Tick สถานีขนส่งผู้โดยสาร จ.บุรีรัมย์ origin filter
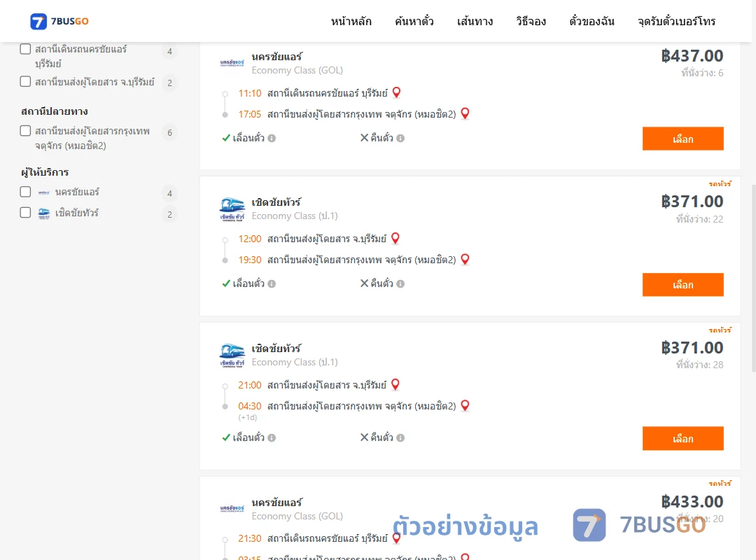 coord(26,81)
